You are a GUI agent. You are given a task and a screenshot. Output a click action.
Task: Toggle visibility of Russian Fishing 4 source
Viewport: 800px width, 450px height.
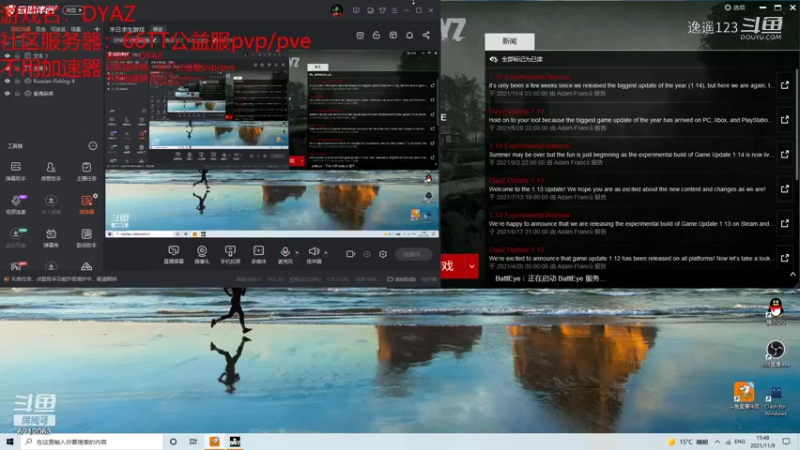point(7,81)
